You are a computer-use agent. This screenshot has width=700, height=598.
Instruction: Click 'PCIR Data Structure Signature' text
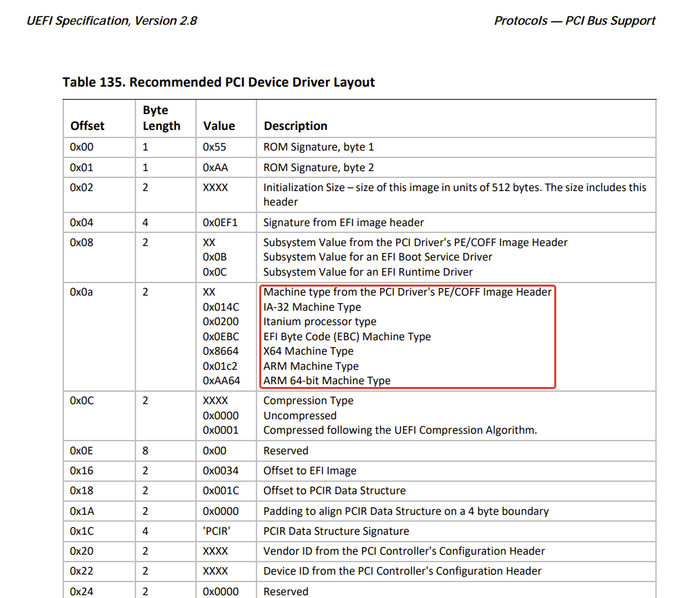click(x=336, y=531)
